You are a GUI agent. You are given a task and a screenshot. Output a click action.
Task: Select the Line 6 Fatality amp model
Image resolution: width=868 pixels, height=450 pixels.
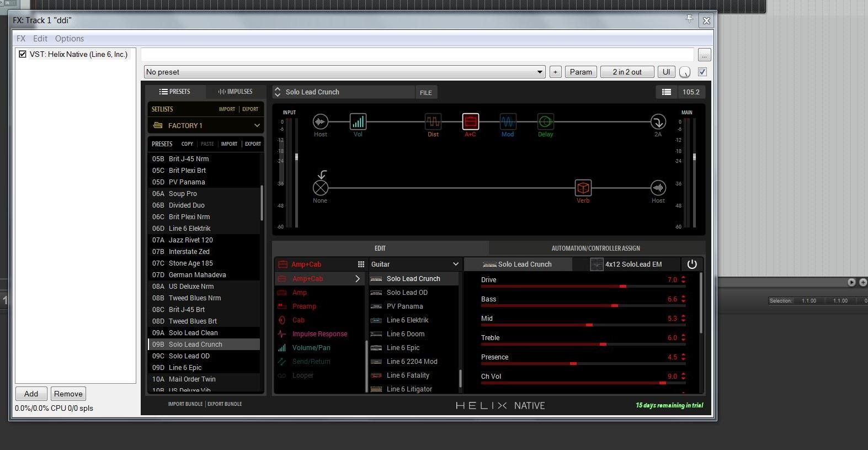[x=414, y=375]
